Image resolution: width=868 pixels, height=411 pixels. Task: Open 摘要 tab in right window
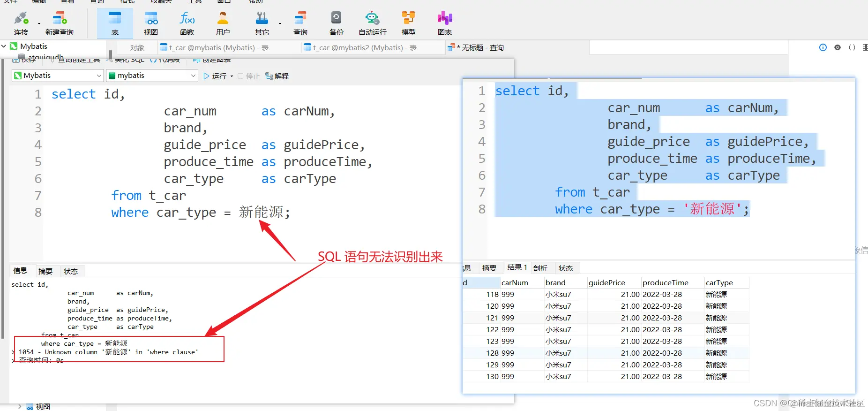[489, 268]
